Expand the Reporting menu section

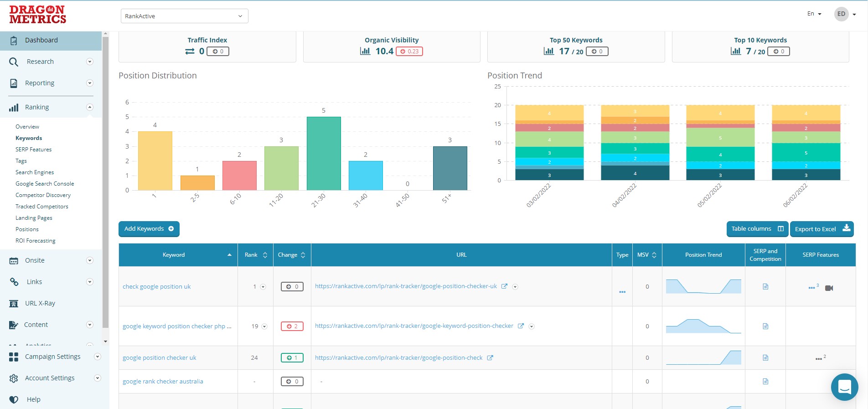[90, 83]
